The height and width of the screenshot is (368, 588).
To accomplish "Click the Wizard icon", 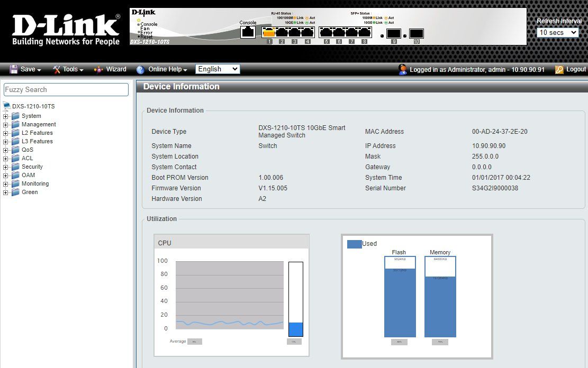I will 98,69.
